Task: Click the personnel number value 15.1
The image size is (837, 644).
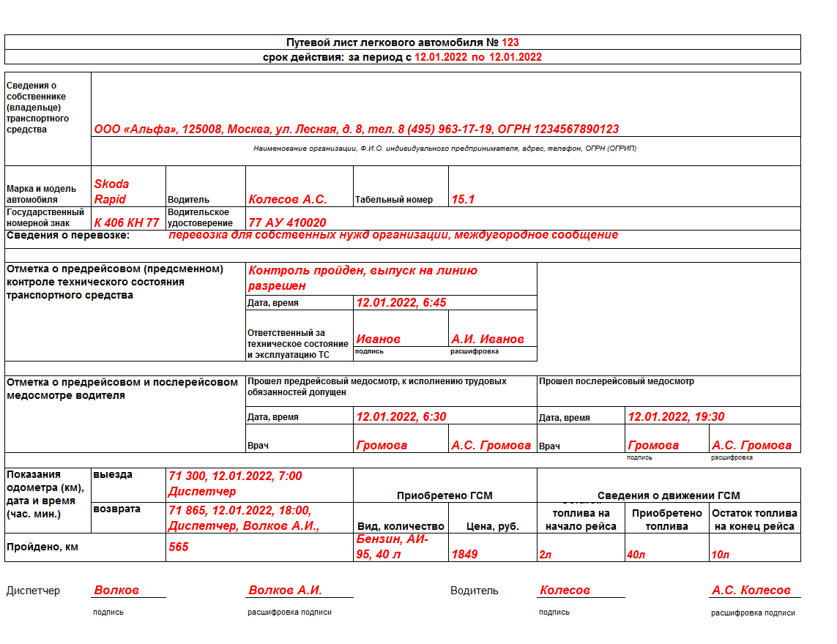Action: [625, 186]
